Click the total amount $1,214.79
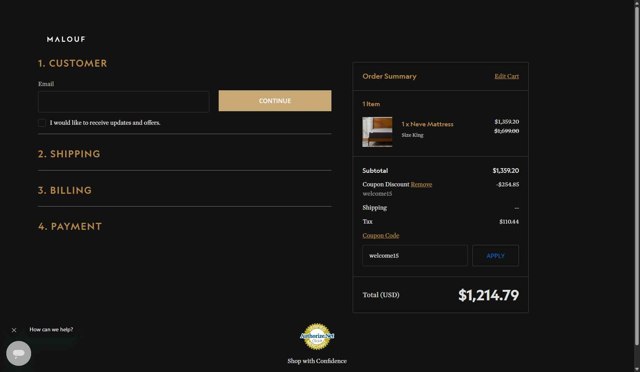640x372 pixels. point(488,295)
